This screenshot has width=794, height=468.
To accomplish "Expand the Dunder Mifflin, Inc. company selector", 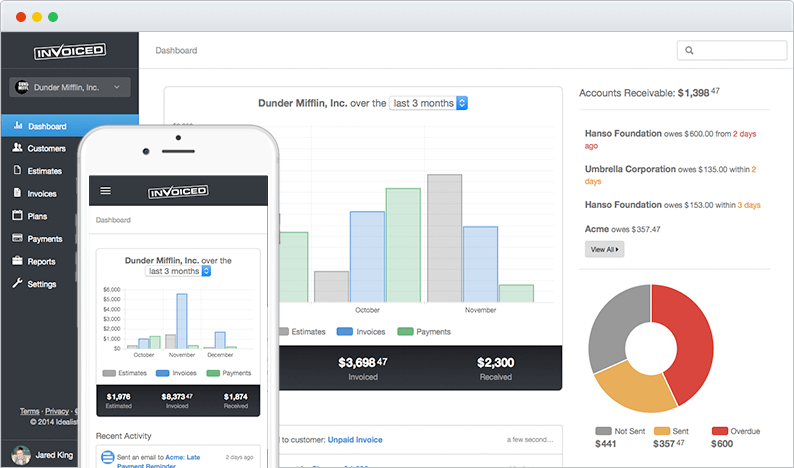I will point(70,87).
